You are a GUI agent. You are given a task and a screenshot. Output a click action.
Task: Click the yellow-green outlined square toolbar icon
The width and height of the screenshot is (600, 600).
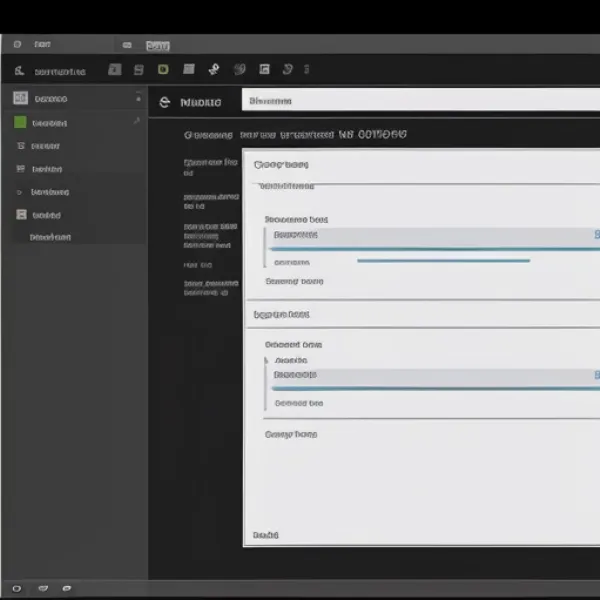click(163, 70)
